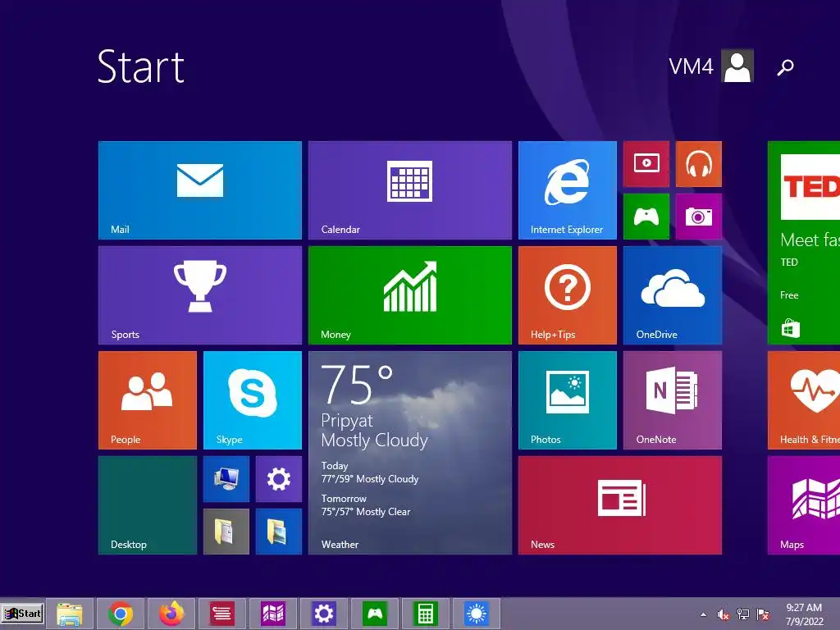Open the Help+Tips tile

click(568, 295)
